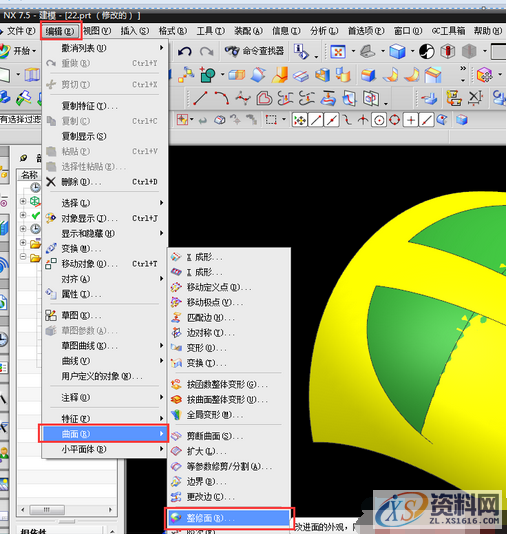
Task: Select the Arc curve tool icon
Action: (221, 98)
